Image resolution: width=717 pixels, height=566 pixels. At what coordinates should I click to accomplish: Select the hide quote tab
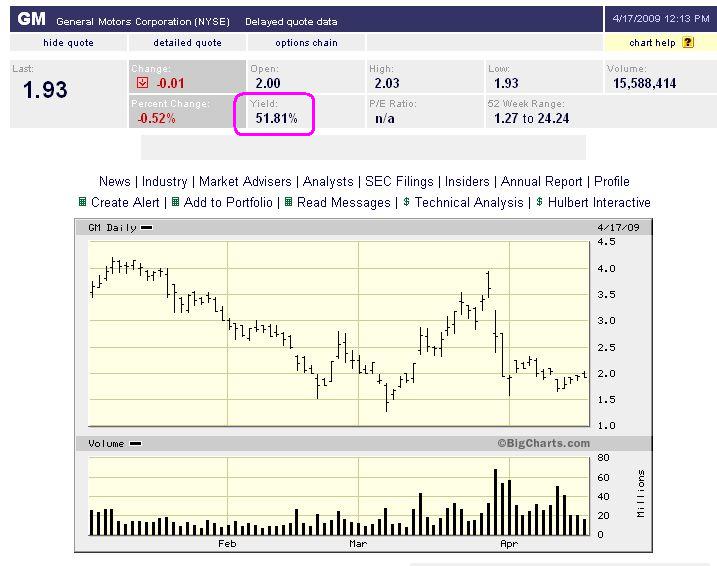coord(68,43)
